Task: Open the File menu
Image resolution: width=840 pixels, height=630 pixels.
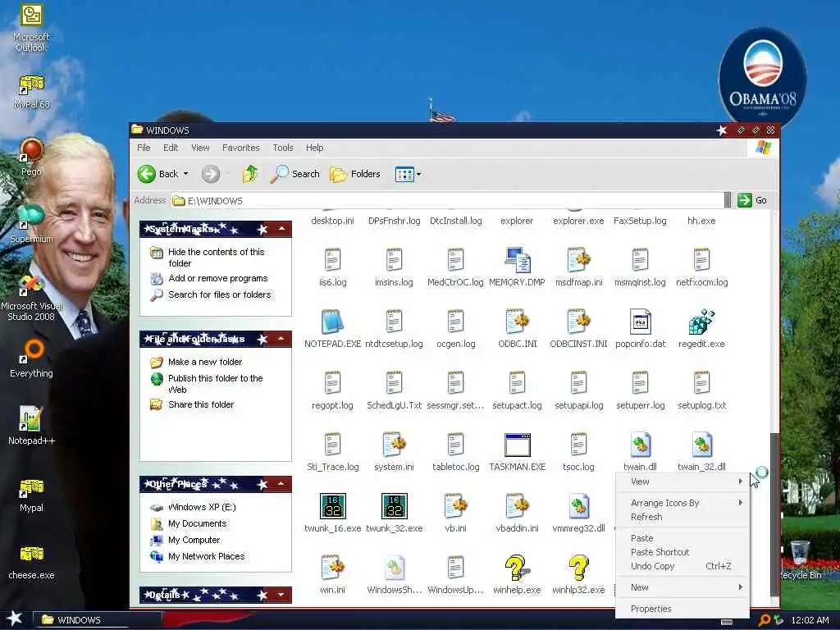Action: click(144, 148)
